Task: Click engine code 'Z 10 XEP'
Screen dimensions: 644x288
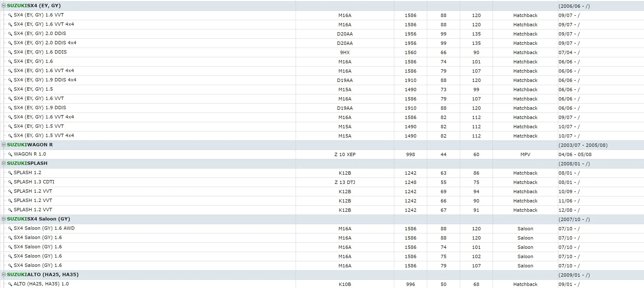Action: click(x=345, y=155)
